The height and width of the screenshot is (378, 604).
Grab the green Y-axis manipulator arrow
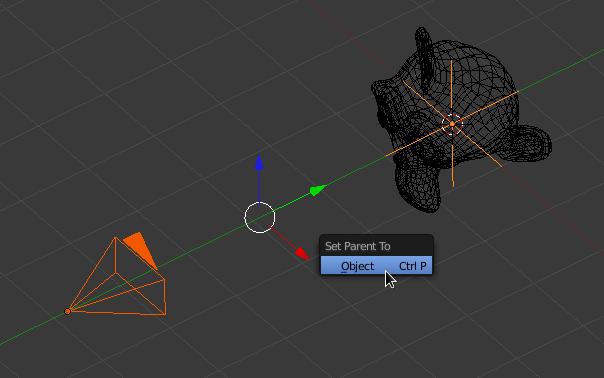[318, 190]
